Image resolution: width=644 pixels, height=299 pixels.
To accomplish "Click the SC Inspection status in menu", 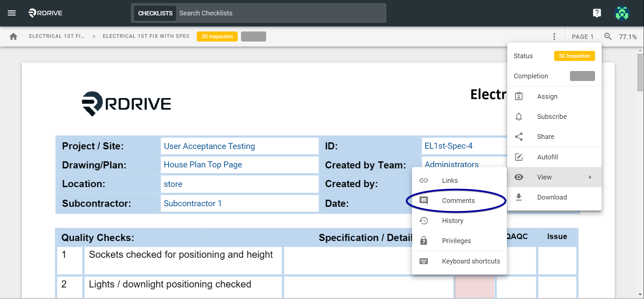I will [x=574, y=56].
